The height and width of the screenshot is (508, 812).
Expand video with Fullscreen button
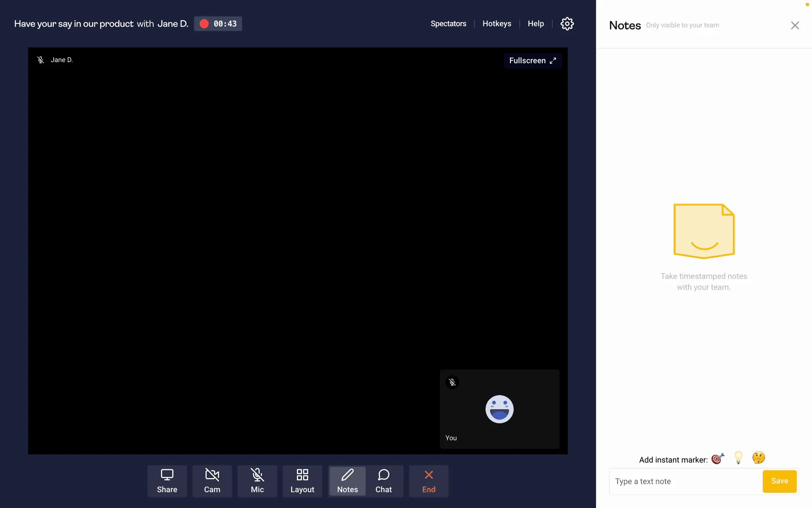(532, 61)
